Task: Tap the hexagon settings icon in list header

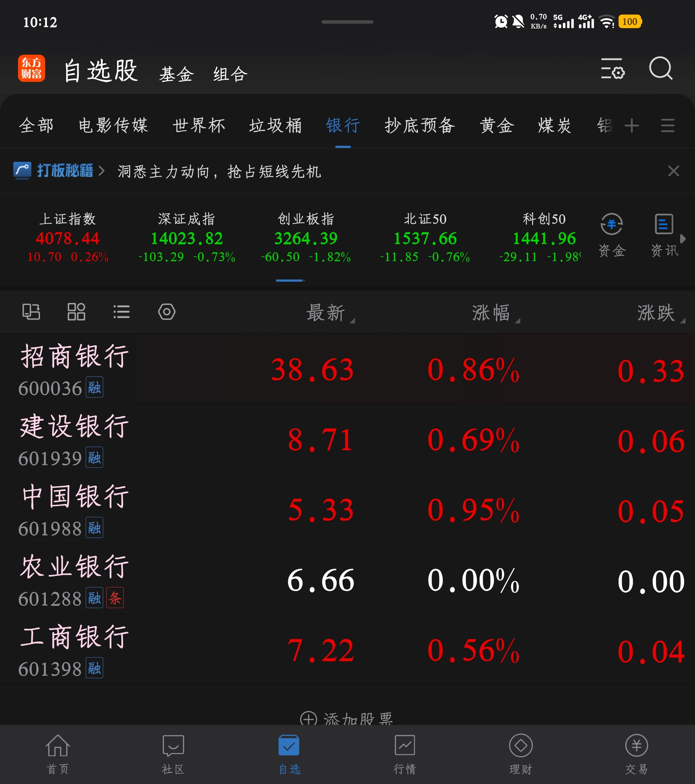Action: pyautogui.click(x=167, y=311)
